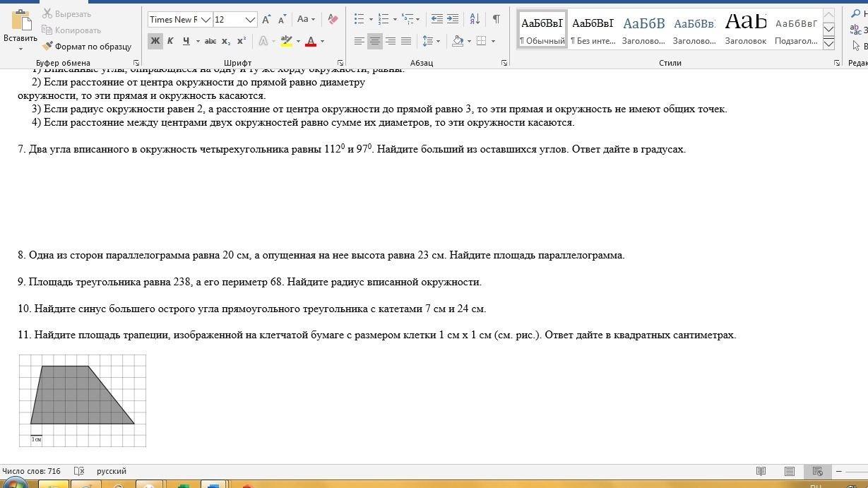Viewport: 868px width, 488px height.
Task: Toggle italic formatting (К button)
Action: [170, 41]
